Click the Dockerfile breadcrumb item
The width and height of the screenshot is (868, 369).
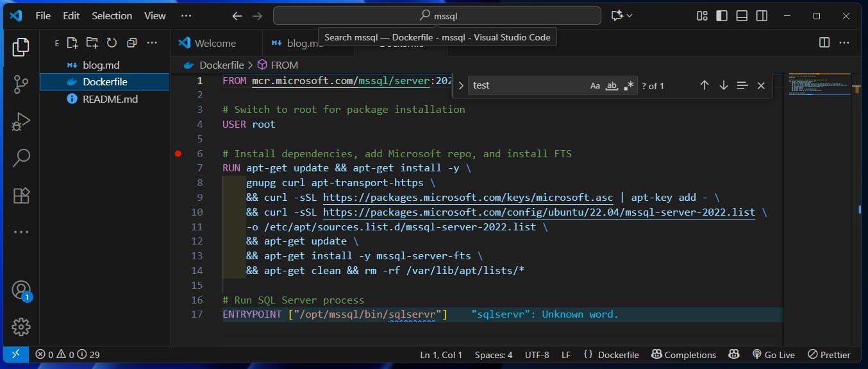coord(214,65)
